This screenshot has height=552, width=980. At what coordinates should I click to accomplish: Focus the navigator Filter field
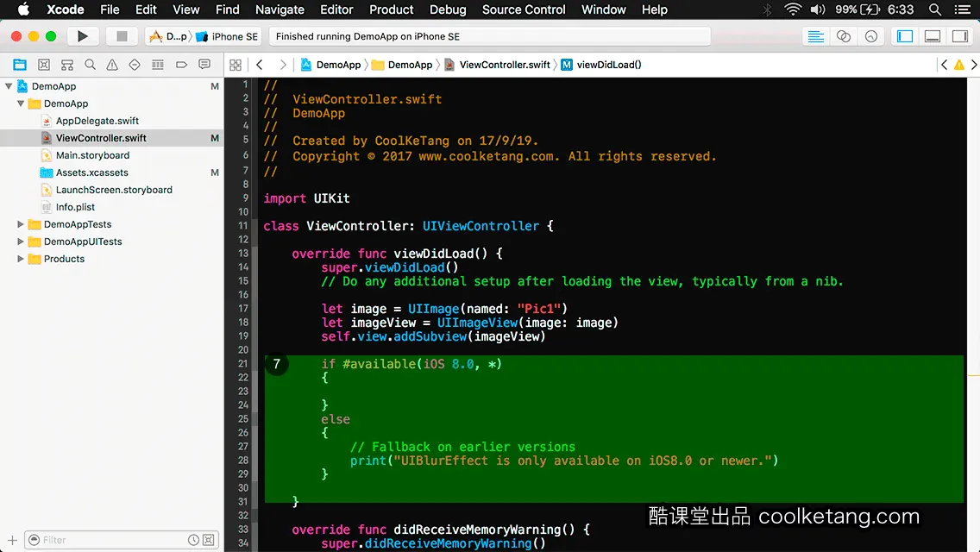coord(112,540)
